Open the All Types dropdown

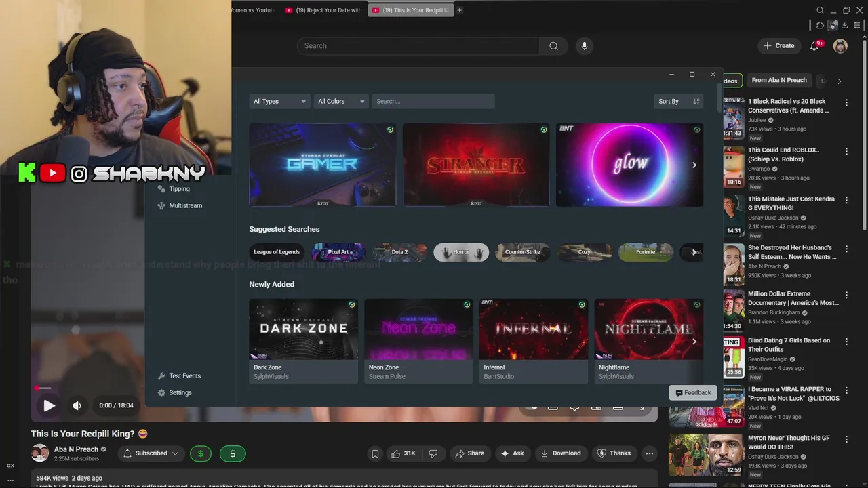(x=279, y=101)
